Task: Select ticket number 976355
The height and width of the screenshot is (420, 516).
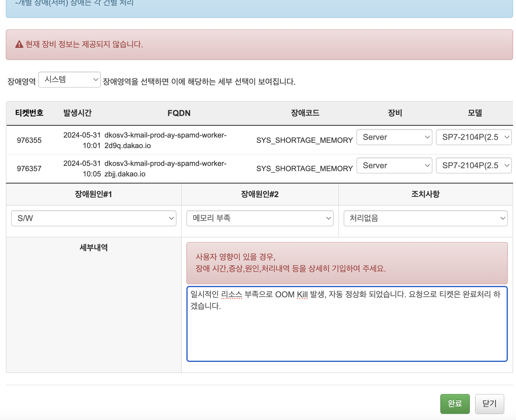Action: [29, 140]
